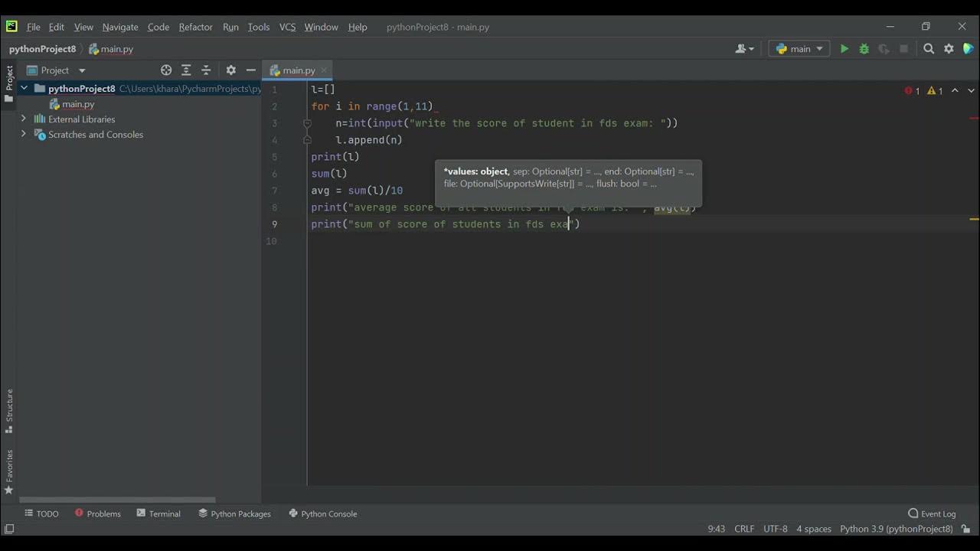The image size is (980, 551).
Task: Click the JetBrains Toolbox colorful icon
Action: [969, 49]
